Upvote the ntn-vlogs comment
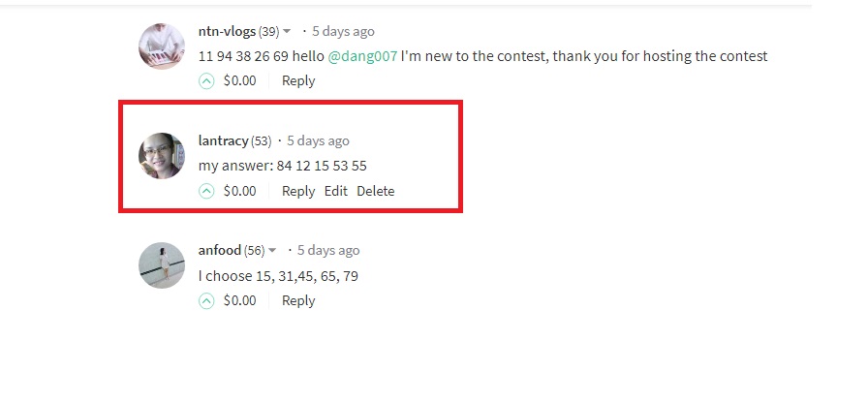This screenshot has height=403, width=868. [206, 81]
